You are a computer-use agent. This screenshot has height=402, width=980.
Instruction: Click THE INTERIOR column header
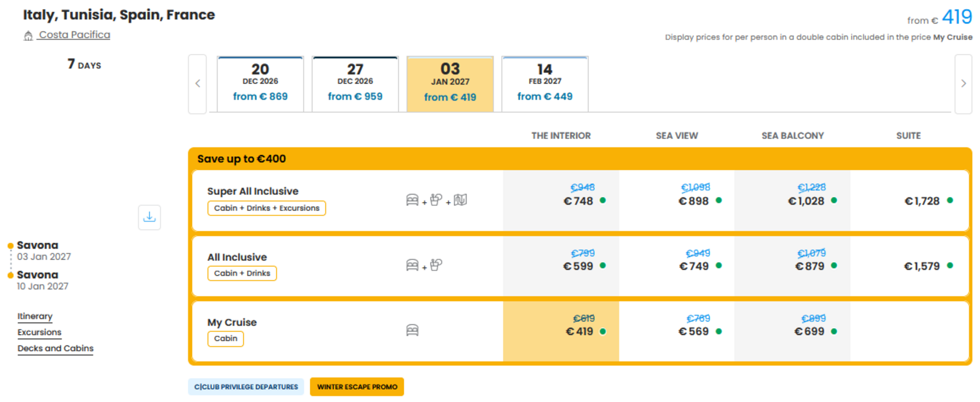click(561, 136)
